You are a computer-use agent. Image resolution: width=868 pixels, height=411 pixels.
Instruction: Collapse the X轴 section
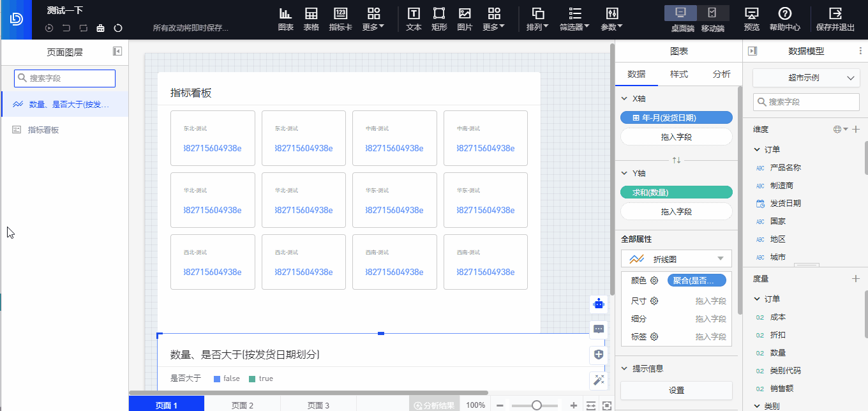pos(624,99)
